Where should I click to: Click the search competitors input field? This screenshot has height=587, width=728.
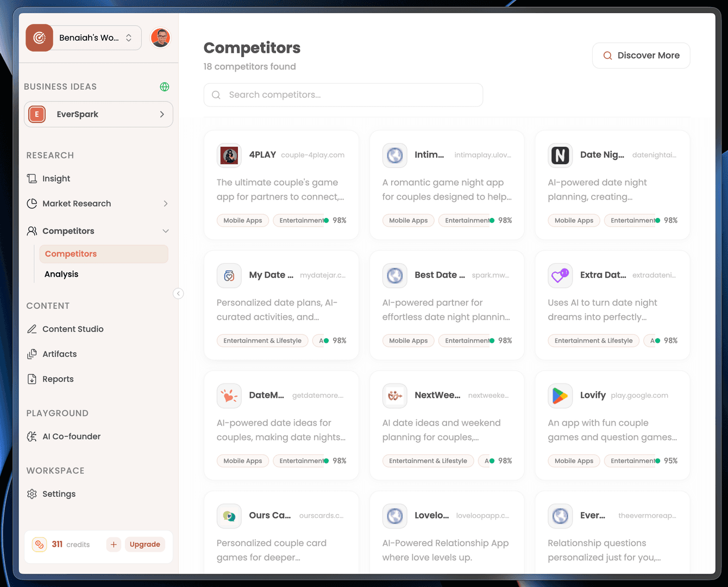coord(343,95)
